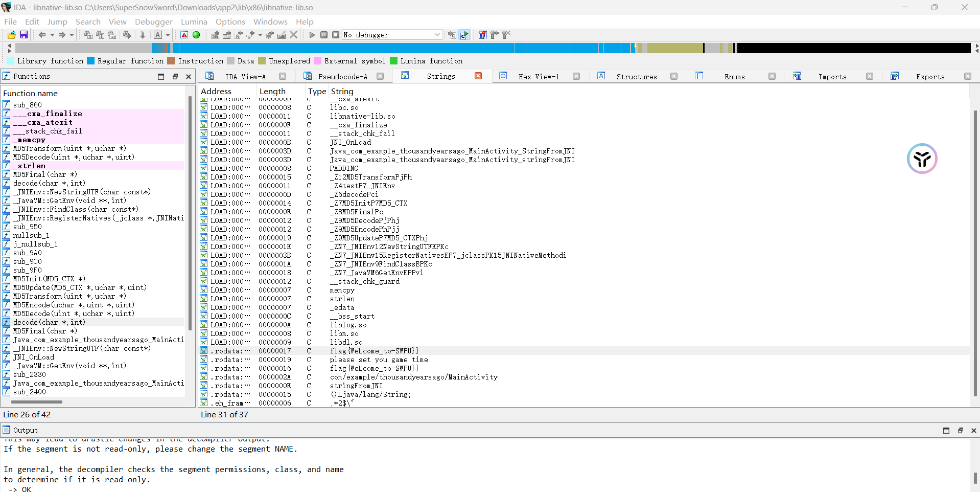The image size is (980, 492).
Task: Click the Regular function legend swatch
Action: coord(91,61)
